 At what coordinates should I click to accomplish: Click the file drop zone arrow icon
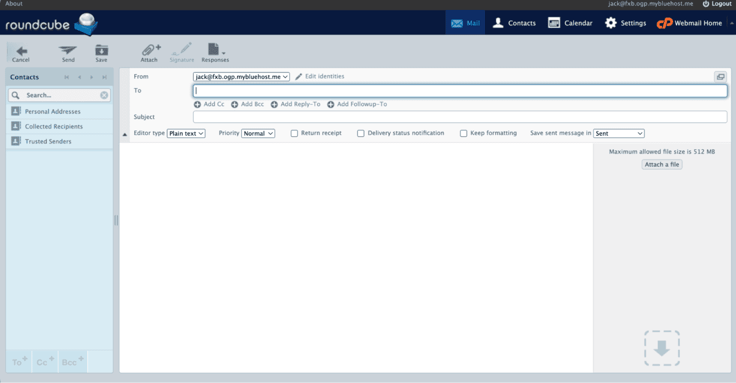662,348
